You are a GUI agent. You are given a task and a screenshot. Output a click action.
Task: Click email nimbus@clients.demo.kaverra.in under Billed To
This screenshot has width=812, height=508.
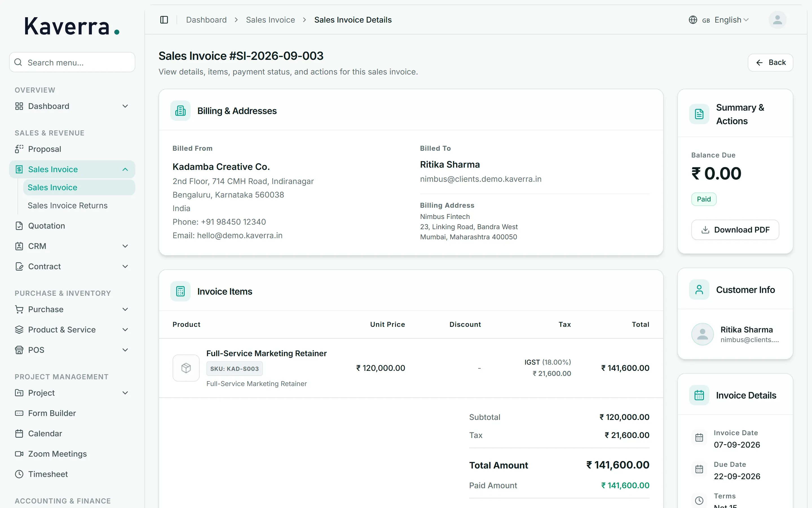[480, 179]
